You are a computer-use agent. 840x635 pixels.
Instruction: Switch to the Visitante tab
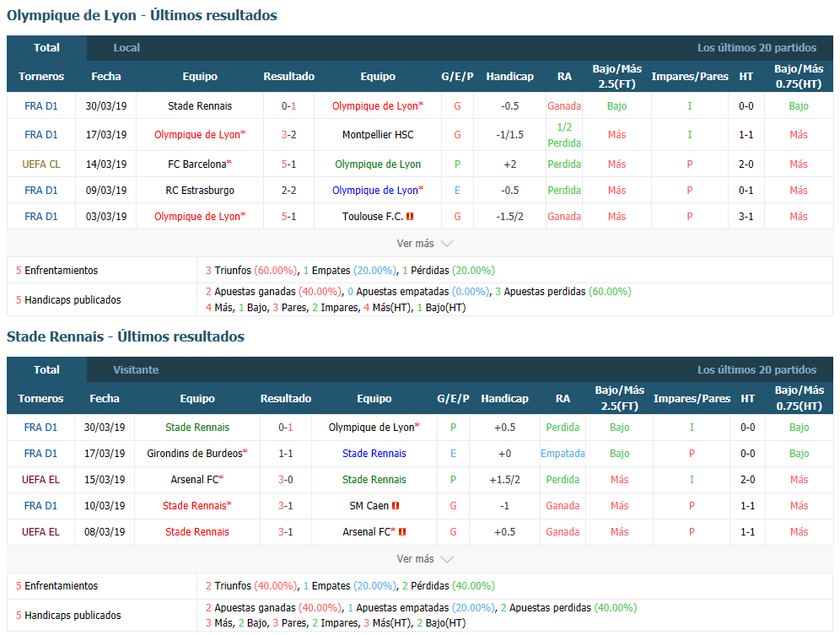click(136, 369)
